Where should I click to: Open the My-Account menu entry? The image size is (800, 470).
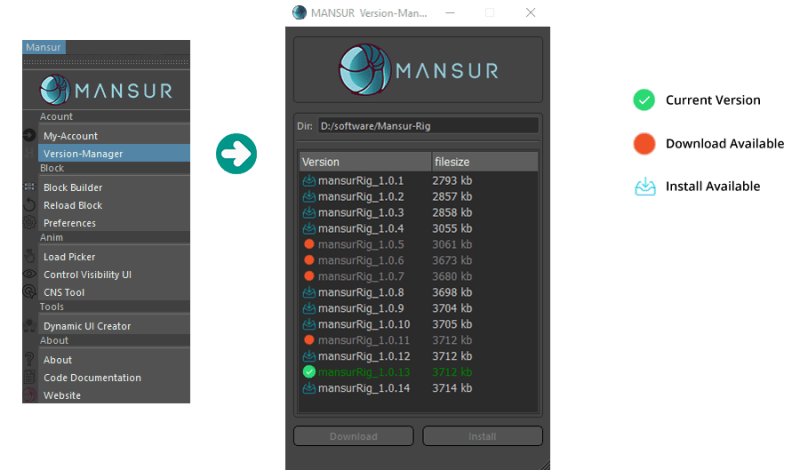tap(113, 136)
